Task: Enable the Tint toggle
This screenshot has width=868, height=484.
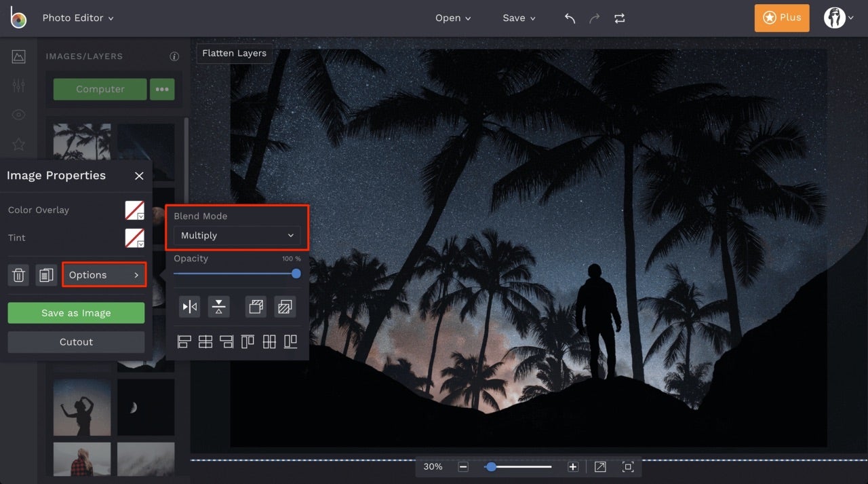Action: click(134, 239)
